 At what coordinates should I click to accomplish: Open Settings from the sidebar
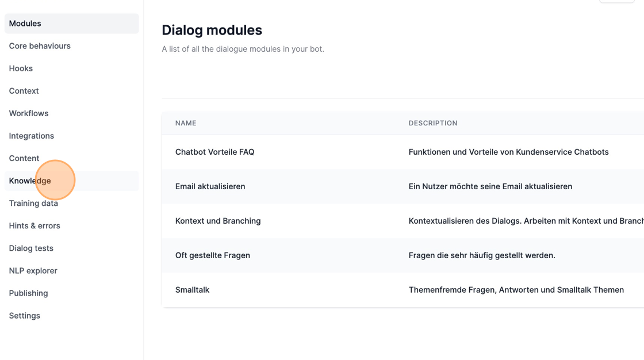pos(71,316)
